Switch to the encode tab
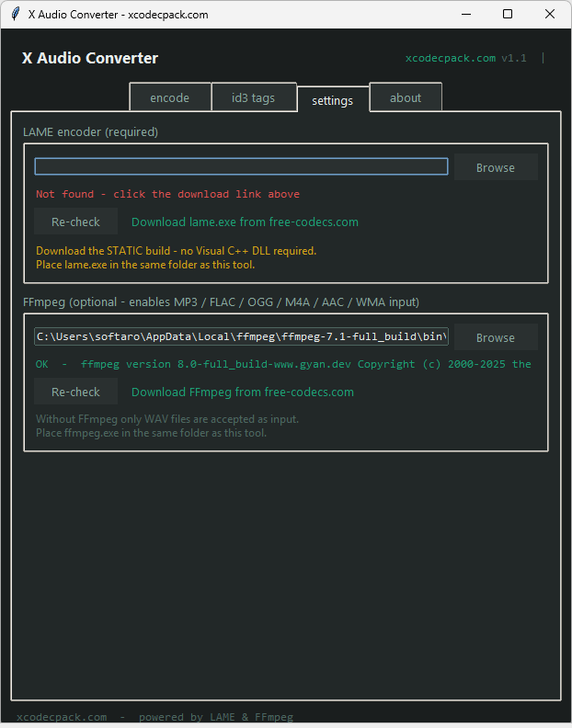 170,97
